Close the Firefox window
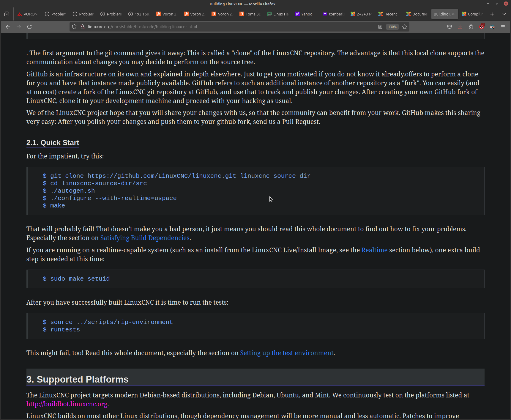511x420 pixels. (x=506, y=4)
